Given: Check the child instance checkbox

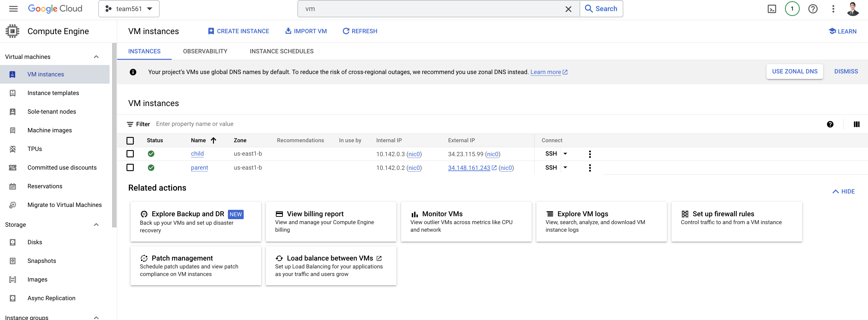Looking at the screenshot, I should coord(130,154).
